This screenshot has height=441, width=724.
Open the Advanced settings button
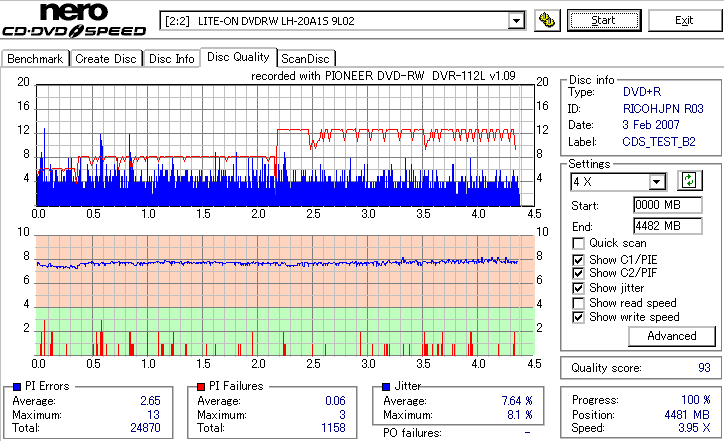coord(672,336)
